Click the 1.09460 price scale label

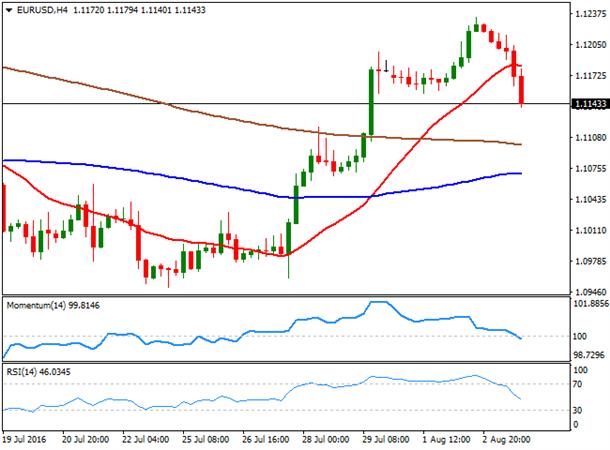(591, 292)
